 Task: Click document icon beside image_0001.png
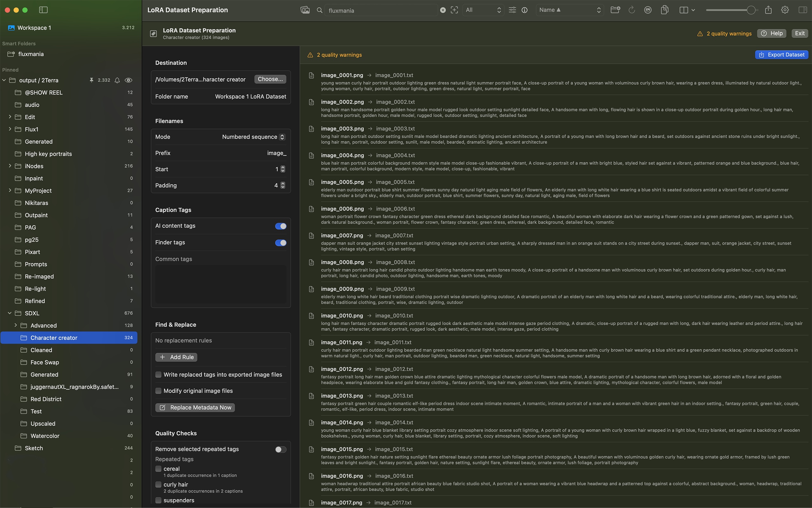coord(311,75)
